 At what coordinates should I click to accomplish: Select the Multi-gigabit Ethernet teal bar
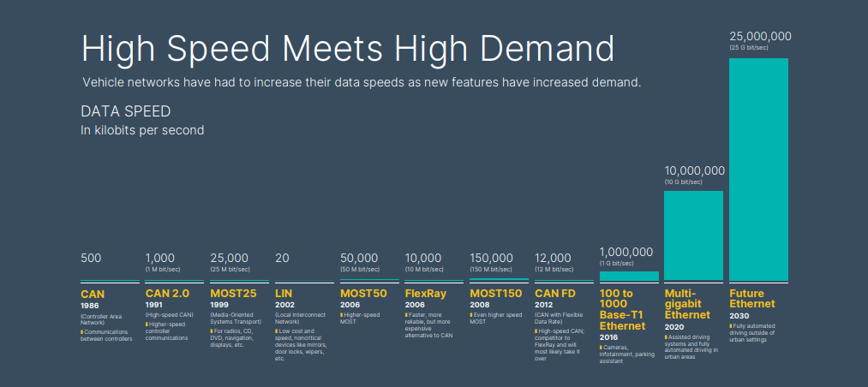pyautogui.click(x=693, y=235)
